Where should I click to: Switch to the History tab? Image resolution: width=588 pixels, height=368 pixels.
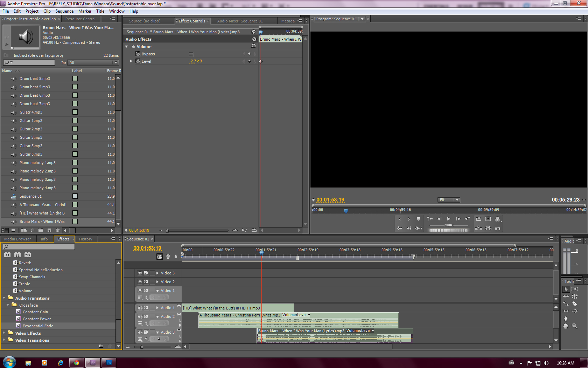(85, 239)
